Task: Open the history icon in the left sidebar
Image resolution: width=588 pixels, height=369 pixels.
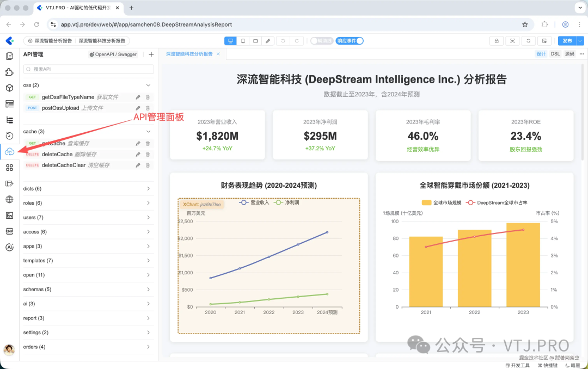Action: tap(9, 136)
